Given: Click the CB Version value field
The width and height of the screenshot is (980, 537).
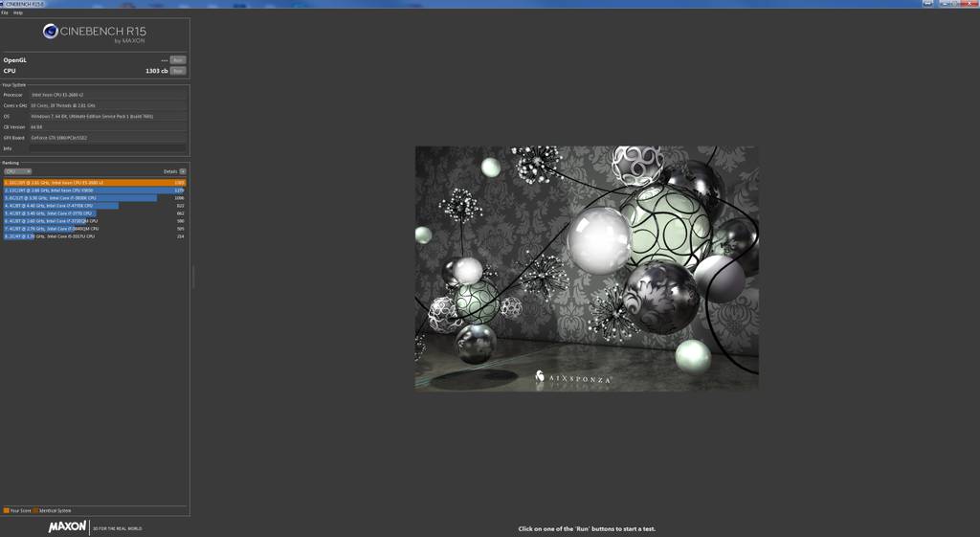Looking at the screenshot, I should tap(107, 127).
